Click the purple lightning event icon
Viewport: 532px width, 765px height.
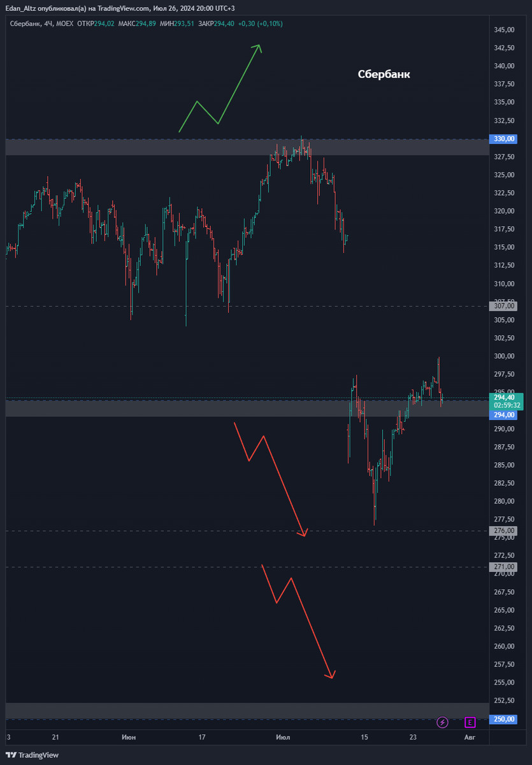pos(442,722)
